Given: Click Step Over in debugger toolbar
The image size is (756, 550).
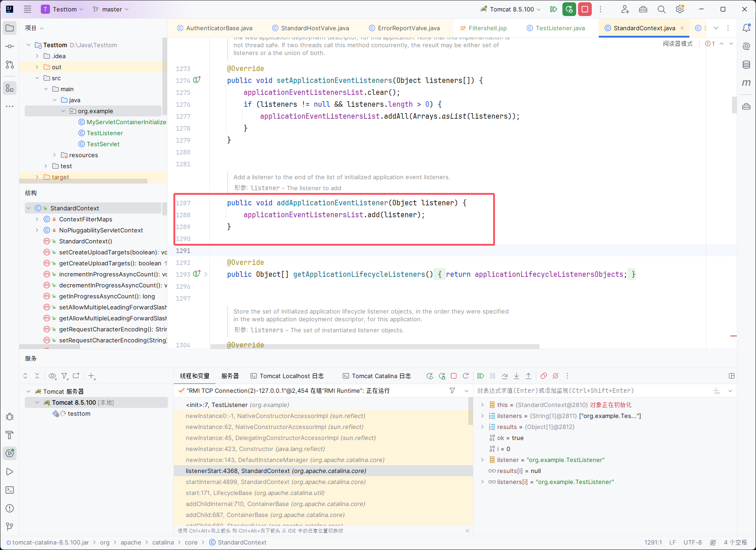Looking at the screenshot, I should coord(505,376).
